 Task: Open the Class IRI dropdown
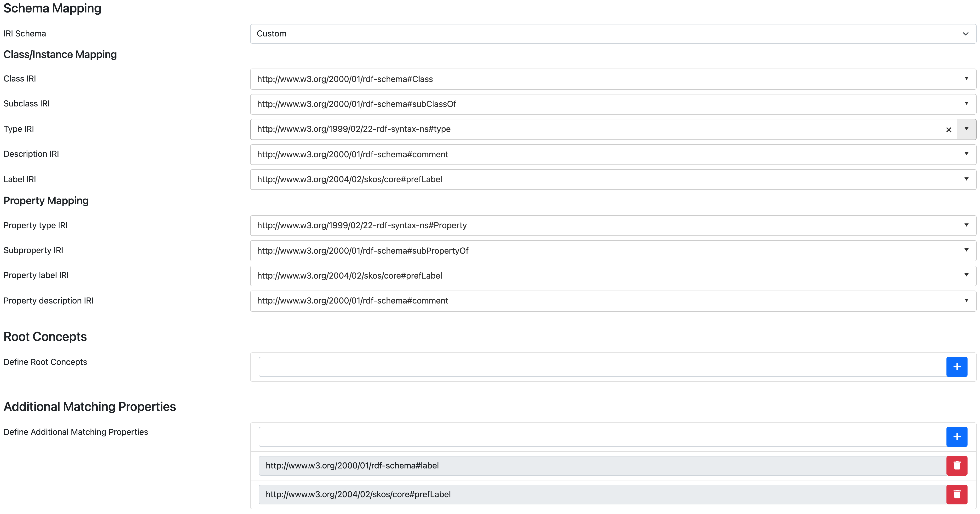coord(967,79)
